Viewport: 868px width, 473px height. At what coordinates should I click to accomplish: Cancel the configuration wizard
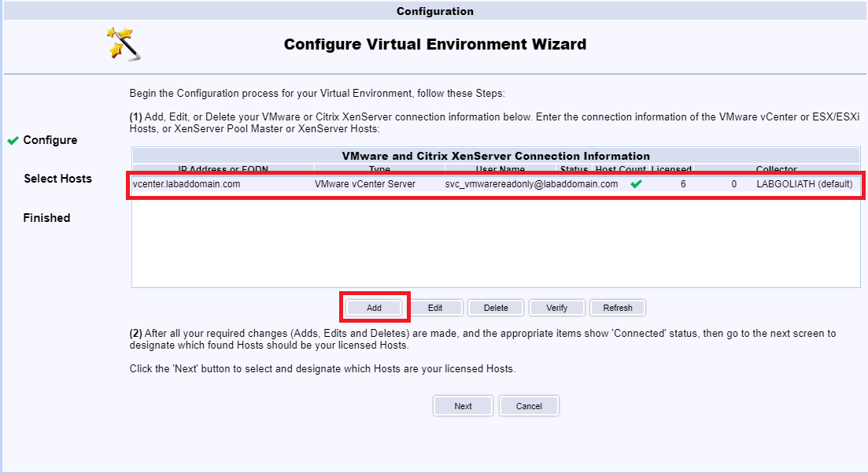pyautogui.click(x=529, y=406)
